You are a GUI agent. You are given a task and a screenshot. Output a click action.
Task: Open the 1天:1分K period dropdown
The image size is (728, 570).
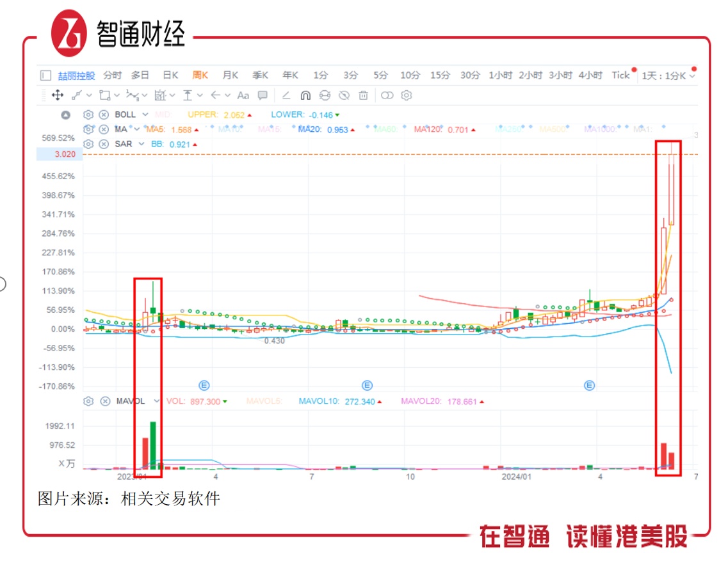point(668,75)
